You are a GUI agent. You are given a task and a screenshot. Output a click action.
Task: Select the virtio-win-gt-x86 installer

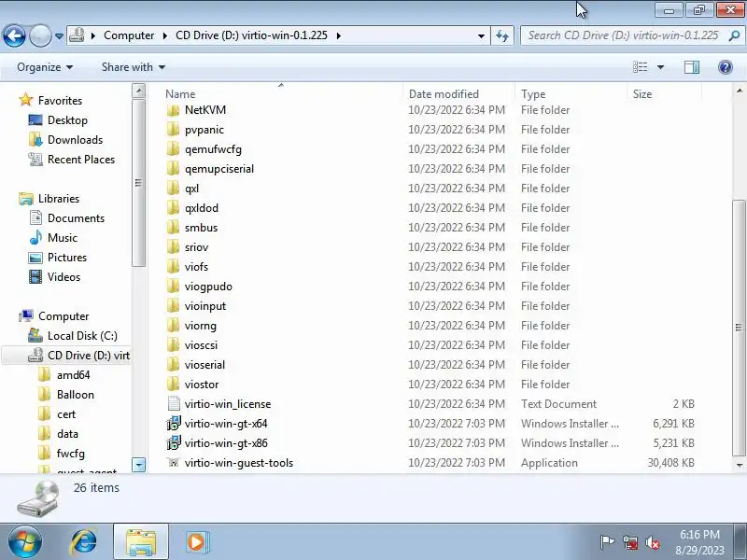point(226,442)
